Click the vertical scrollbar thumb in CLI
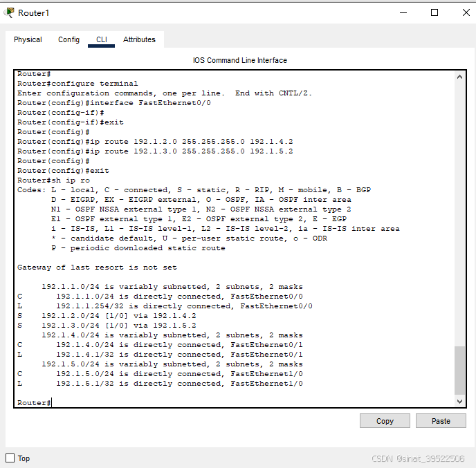This screenshot has width=476, height=468. click(x=459, y=371)
